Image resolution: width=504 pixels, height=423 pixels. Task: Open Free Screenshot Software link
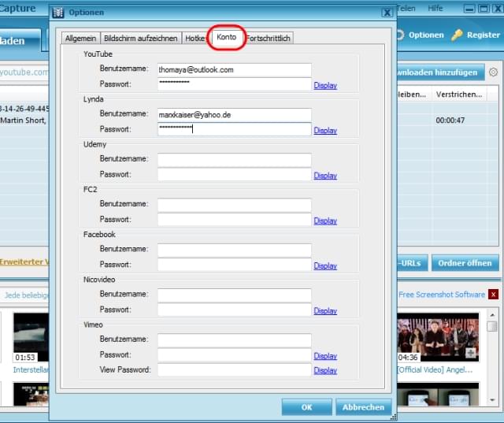(x=442, y=295)
